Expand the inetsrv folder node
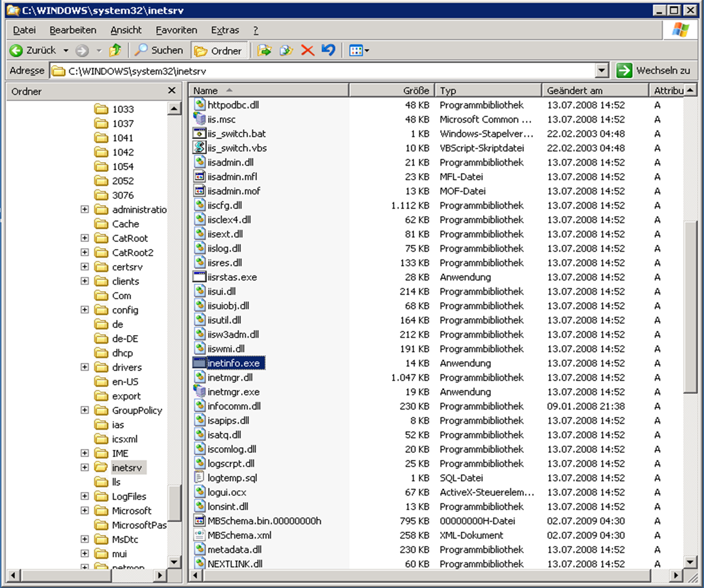 (84, 467)
